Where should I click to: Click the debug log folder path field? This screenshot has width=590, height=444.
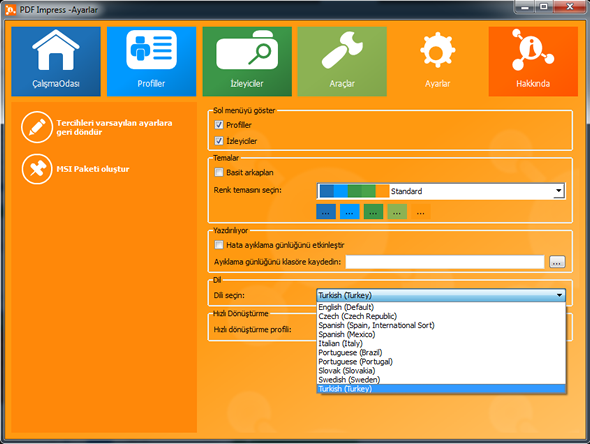(x=445, y=262)
